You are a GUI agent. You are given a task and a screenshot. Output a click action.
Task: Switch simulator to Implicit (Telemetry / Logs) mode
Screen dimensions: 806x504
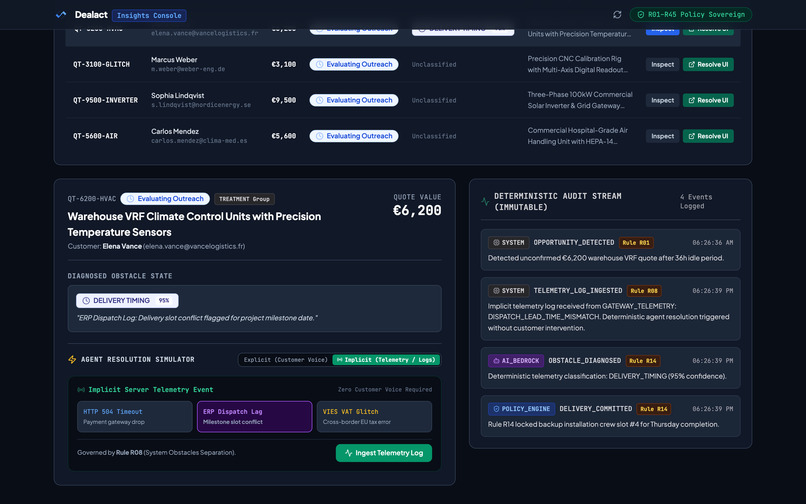[386, 359]
